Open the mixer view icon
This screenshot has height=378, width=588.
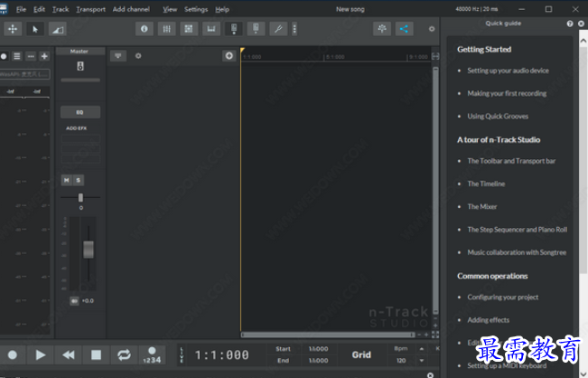pos(166,29)
